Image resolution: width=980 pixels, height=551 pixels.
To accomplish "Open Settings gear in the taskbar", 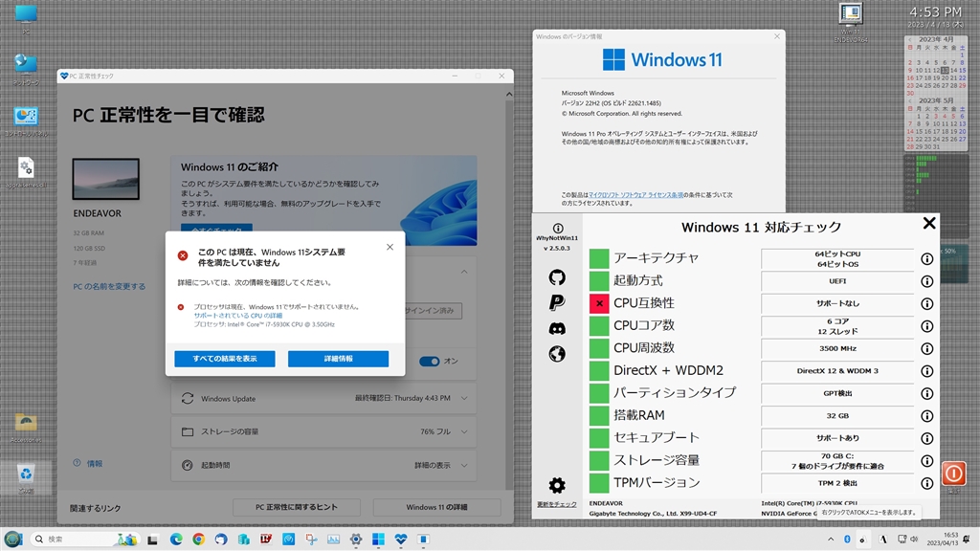I will tap(356, 540).
